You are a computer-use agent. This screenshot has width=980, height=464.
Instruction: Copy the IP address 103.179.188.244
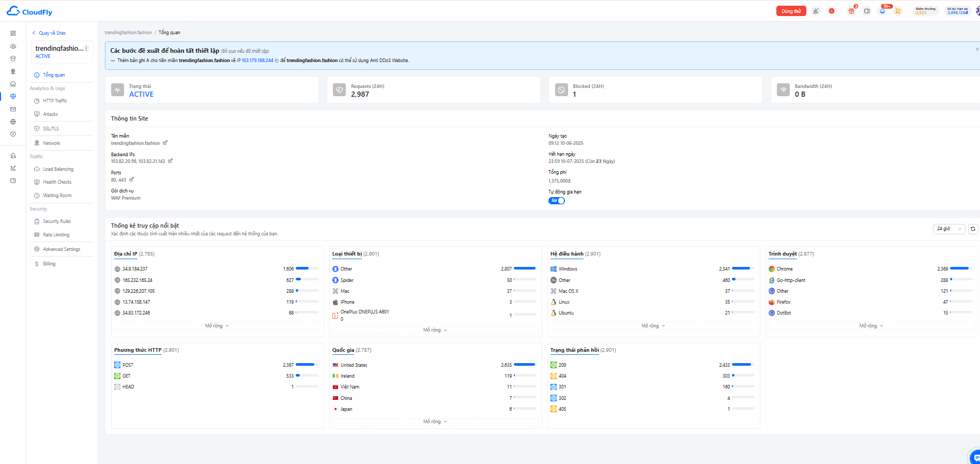(277, 61)
